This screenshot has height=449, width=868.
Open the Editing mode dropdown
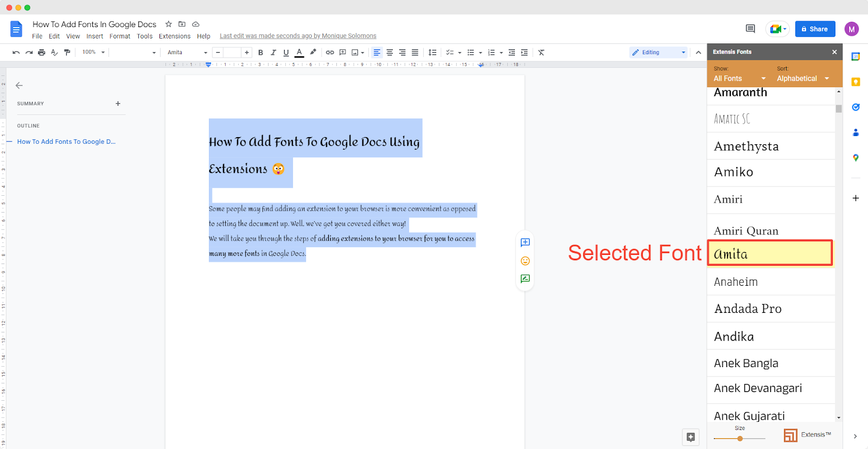659,53
